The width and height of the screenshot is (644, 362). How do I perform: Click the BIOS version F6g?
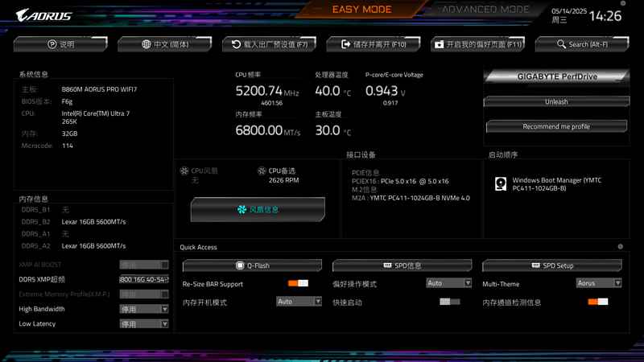click(67, 101)
